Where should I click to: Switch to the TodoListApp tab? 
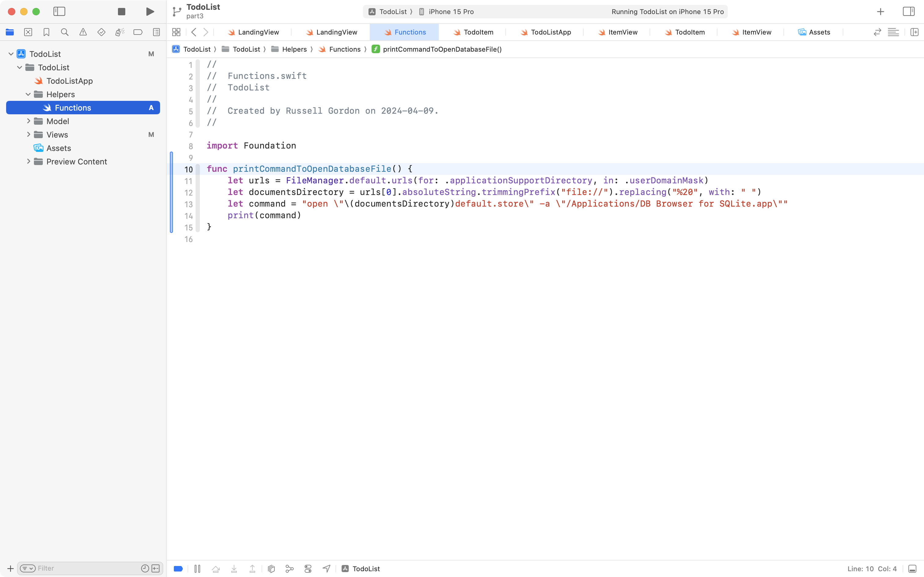549,32
